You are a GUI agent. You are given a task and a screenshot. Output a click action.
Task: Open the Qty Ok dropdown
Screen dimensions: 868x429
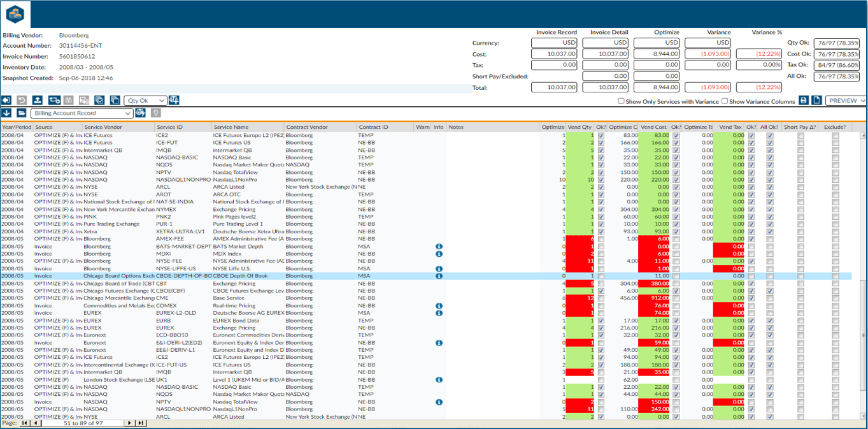point(145,100)
